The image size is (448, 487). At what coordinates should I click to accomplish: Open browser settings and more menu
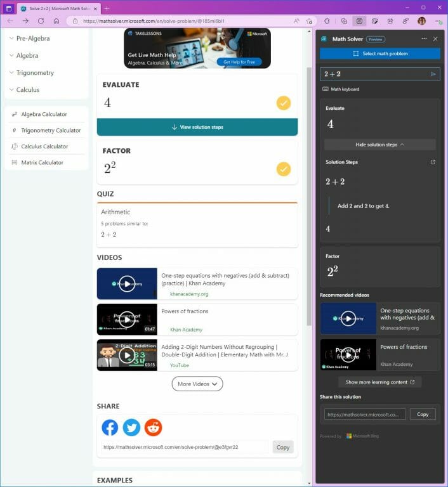coord(438,21)
